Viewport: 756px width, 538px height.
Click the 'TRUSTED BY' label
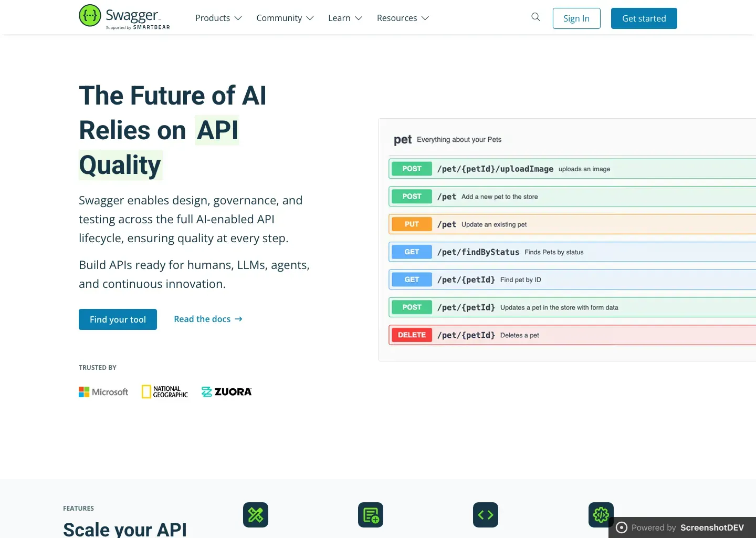pyautogui.click(x=98, y=368)
